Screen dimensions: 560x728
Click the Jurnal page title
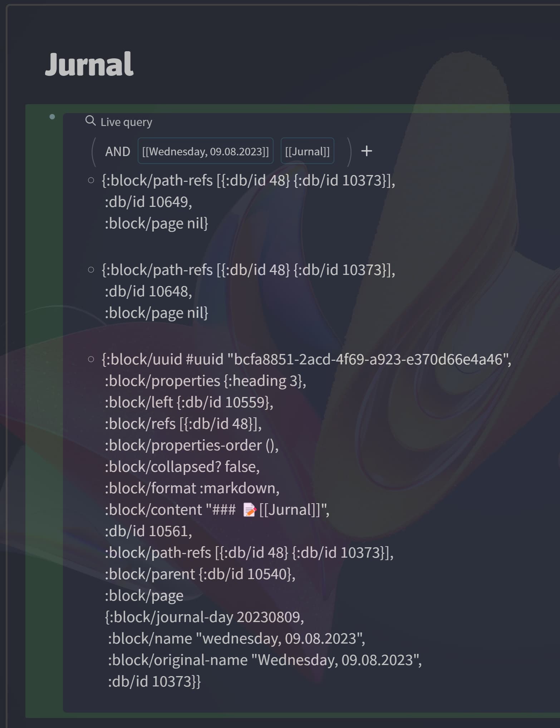(x=89, y=64)
